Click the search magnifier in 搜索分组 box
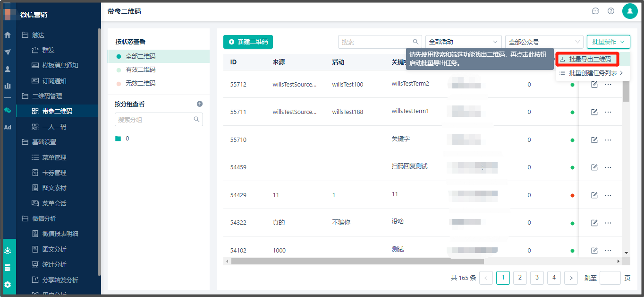 click(x=197, y=120)
